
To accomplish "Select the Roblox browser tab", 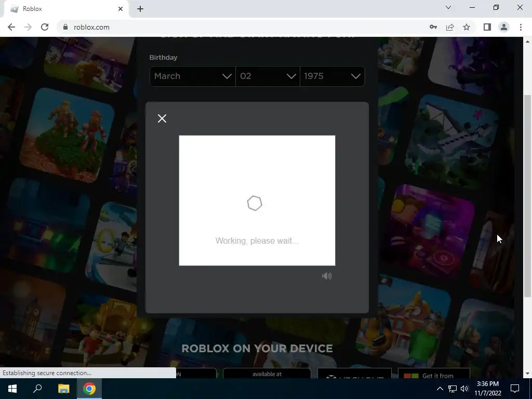I will coord(66,9).
